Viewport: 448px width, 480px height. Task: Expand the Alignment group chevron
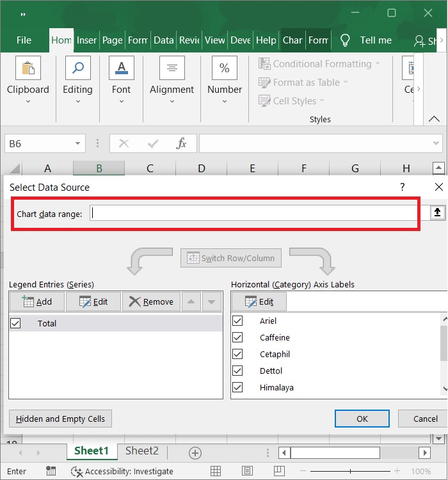(x=172, y=101)
